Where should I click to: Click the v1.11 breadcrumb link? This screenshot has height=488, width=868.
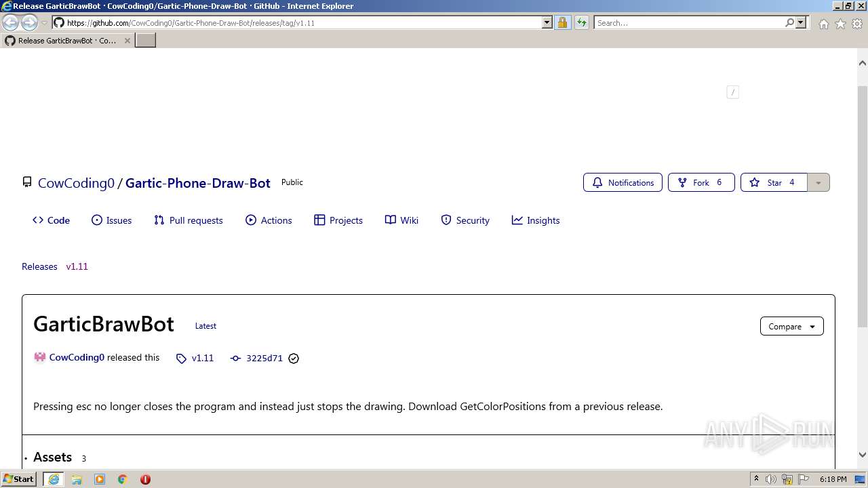[x=77, y=266]
